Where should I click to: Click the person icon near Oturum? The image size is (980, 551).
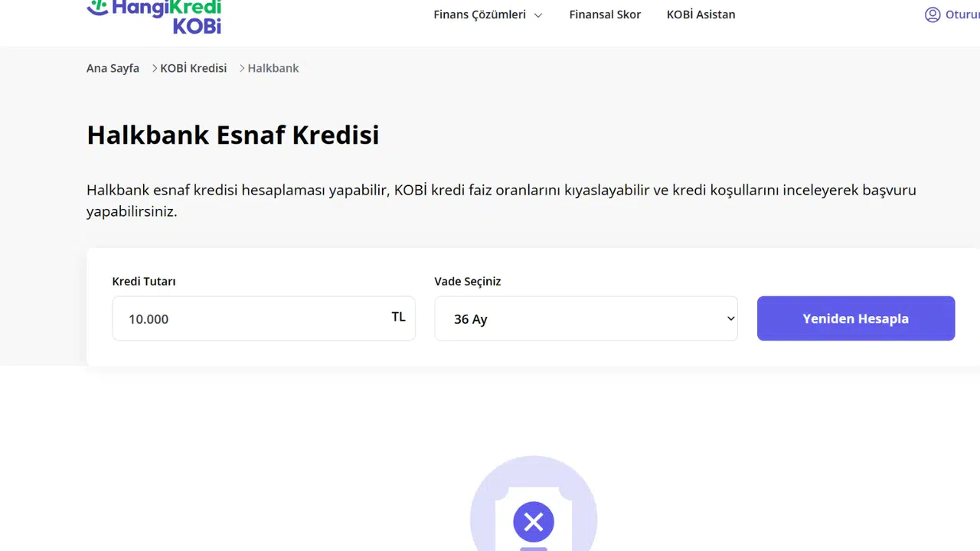coord(933,15)
